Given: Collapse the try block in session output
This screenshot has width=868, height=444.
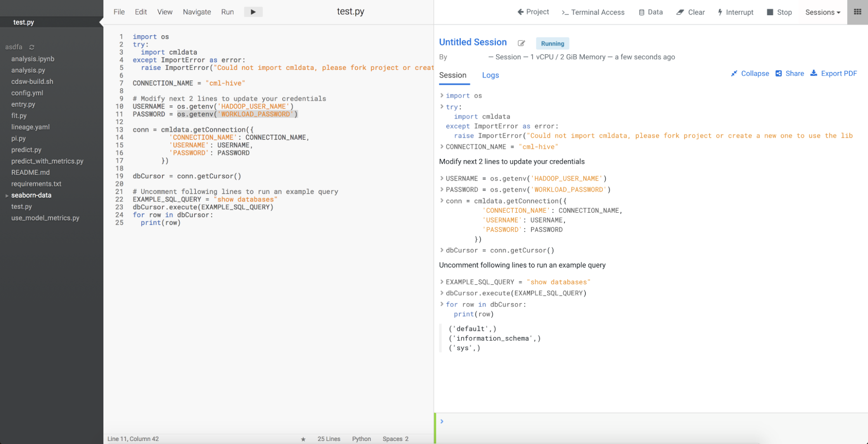Looking at the screenshot, I should pos(442,107).
